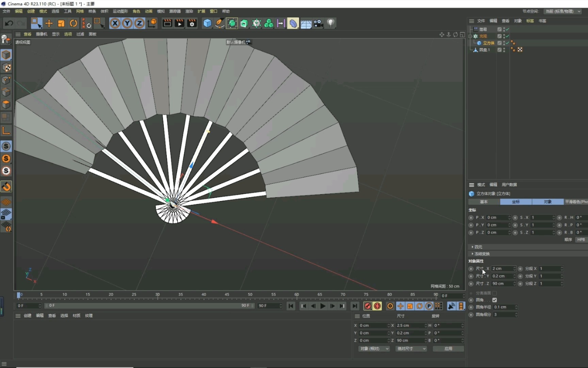Click the Render View icon
The width and height of the screenshot is (588, 368).
point(167,23)
